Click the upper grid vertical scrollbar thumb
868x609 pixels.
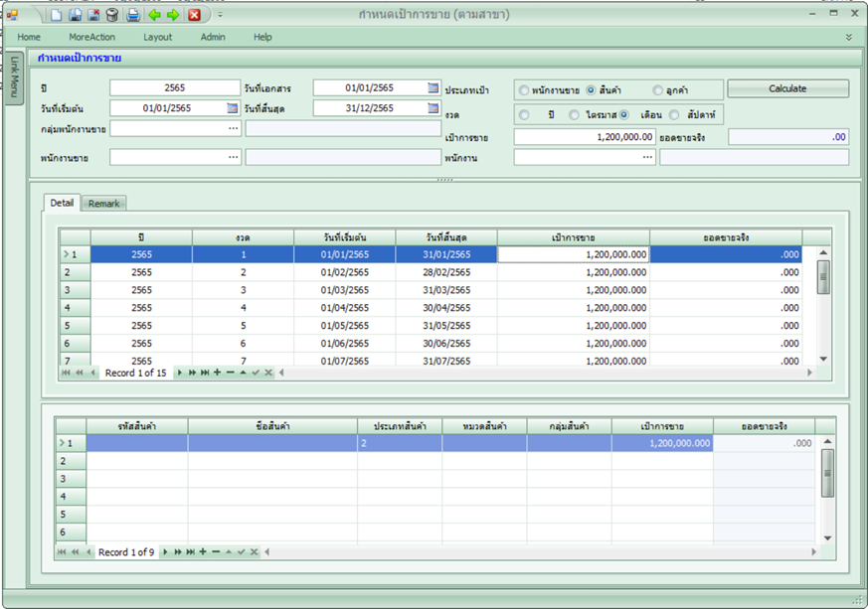pyautogui.click(x=823, y=277)
